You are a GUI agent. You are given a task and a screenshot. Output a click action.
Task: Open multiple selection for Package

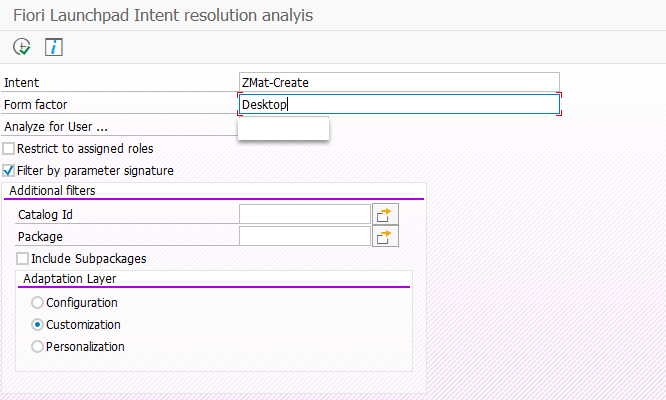pyautogui.click(x=385, y=237)
